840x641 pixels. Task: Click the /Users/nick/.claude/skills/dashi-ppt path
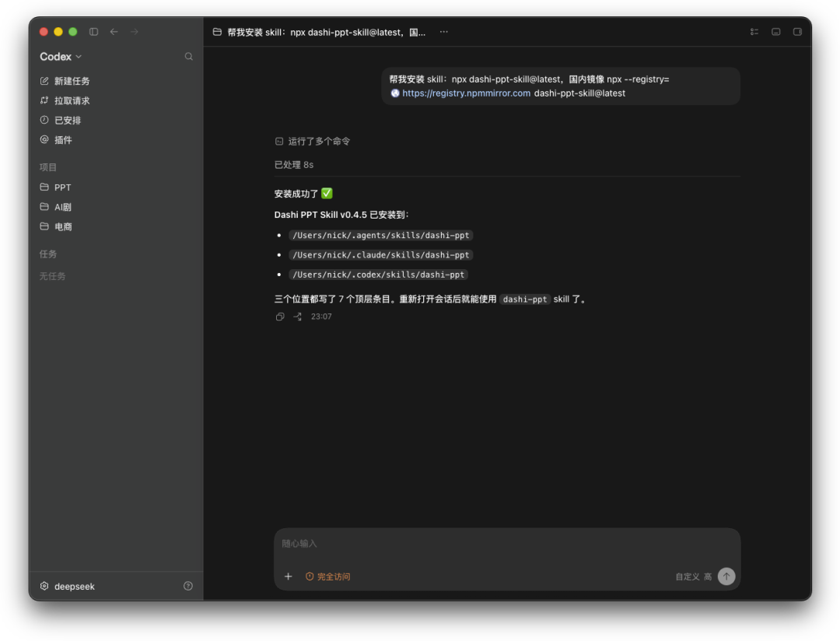coord(381,255)
